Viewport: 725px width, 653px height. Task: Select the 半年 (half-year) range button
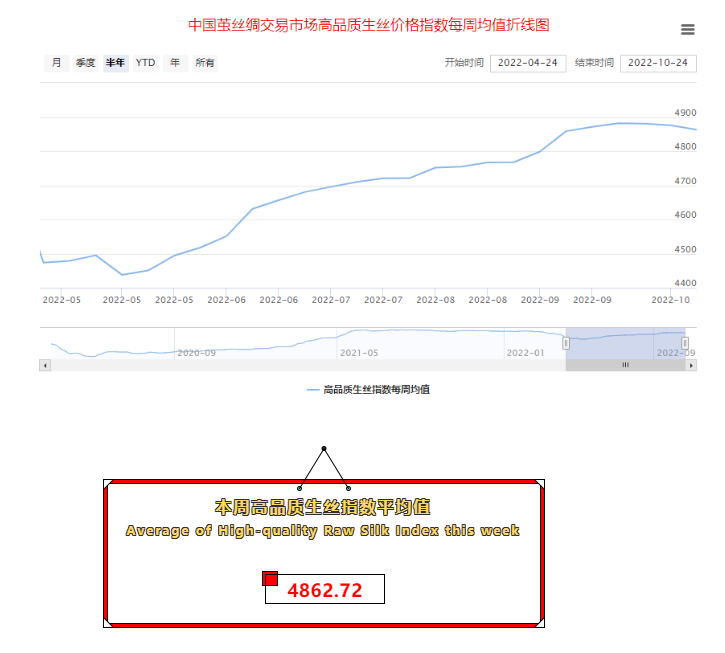[116, 63]
